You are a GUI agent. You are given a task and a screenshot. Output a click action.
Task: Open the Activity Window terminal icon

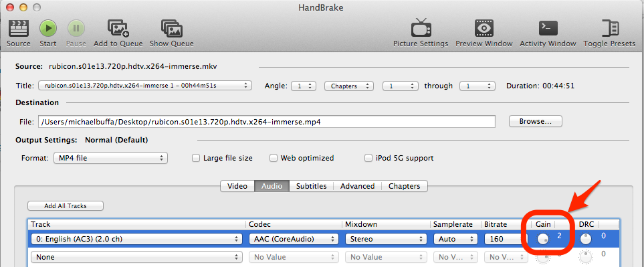(x=548, y=28)
